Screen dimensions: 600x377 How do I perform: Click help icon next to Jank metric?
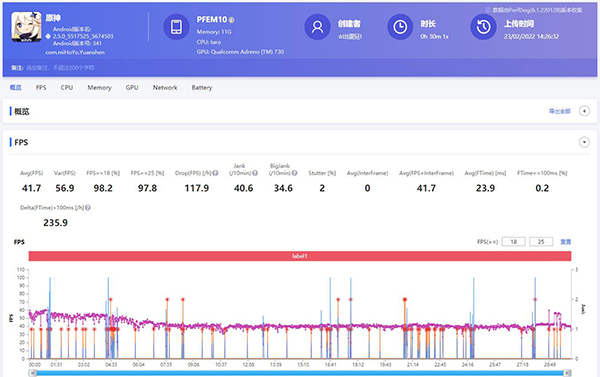pyautogui.click(x=255, y=173)
